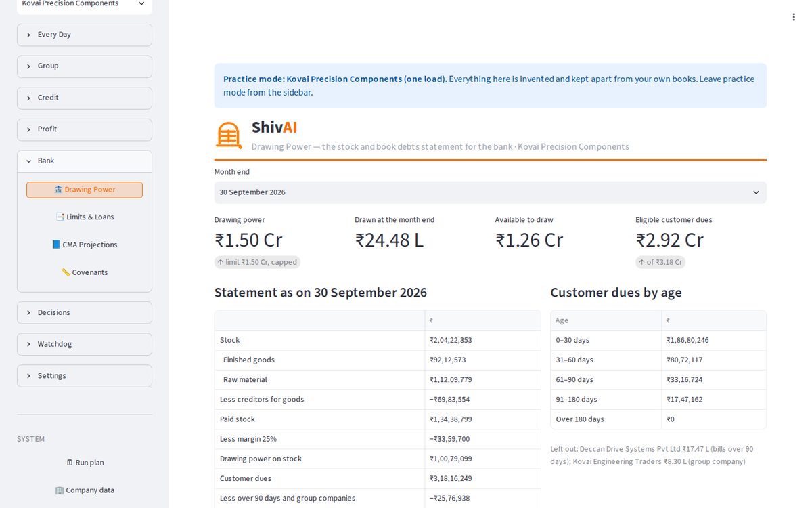This screenshot has width=812, height=508.
Task: Click the 91–180 days age row
Action: point(658,400)
